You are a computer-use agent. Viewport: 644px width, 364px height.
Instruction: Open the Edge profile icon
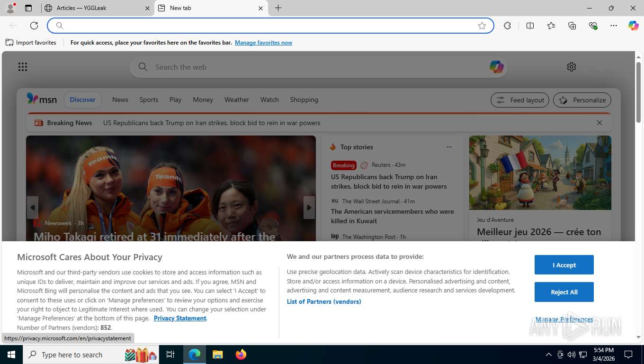[x=10, y=8]
